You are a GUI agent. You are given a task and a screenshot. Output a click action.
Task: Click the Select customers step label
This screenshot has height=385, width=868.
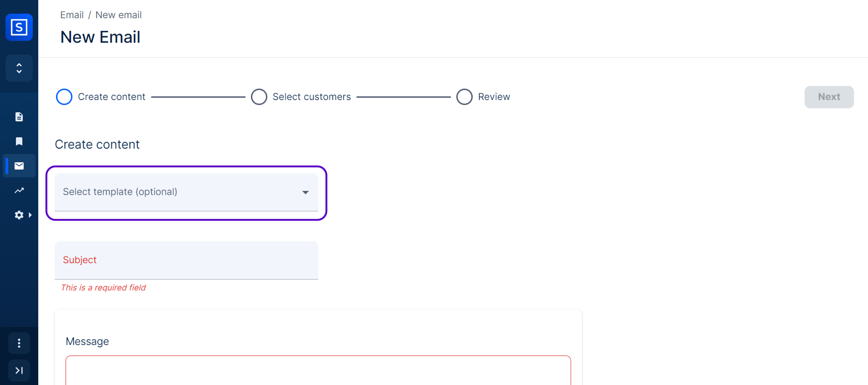(x=311, y=97)
